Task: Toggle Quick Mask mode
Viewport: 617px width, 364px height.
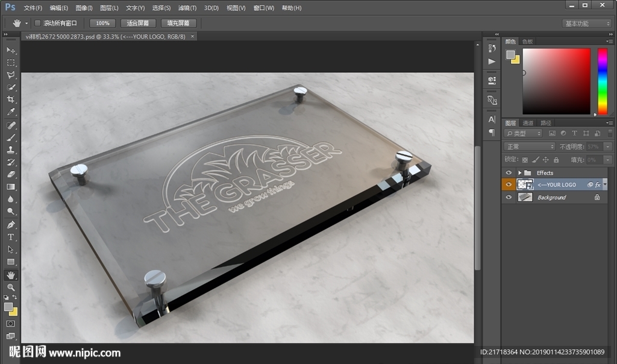Action: click(x=11, y=324)
